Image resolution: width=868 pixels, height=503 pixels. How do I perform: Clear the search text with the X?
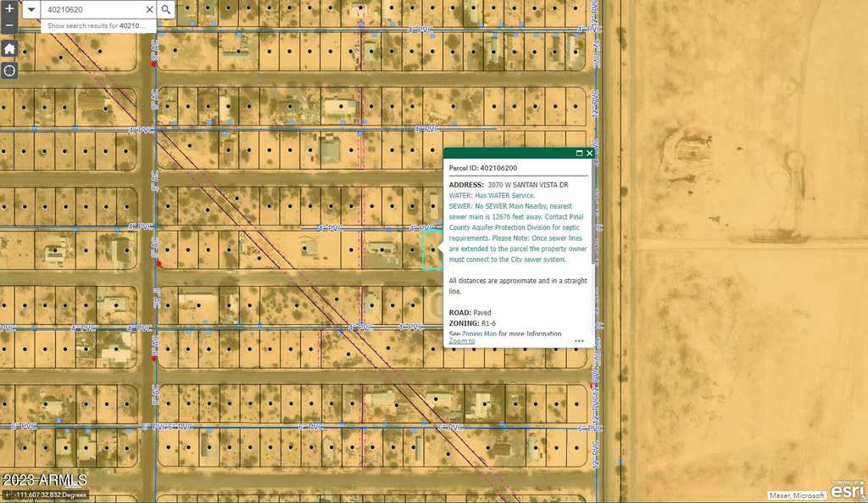coord(149,9)
